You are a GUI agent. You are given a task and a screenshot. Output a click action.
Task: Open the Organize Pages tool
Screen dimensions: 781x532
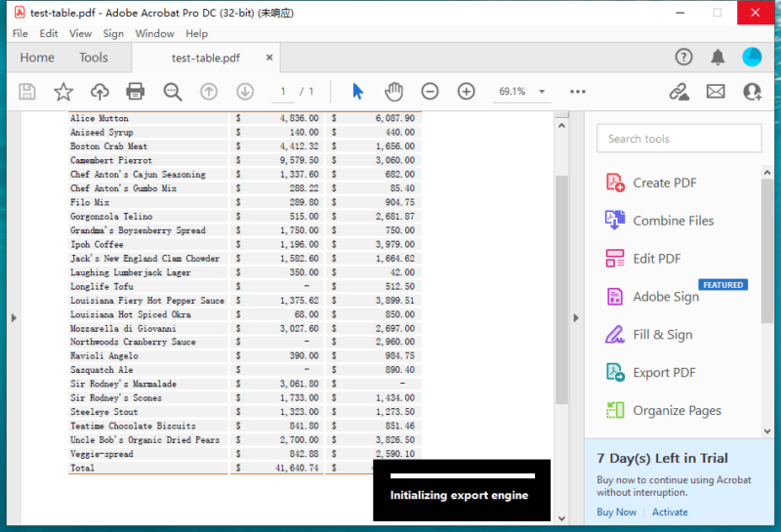(x=664, y=410)
